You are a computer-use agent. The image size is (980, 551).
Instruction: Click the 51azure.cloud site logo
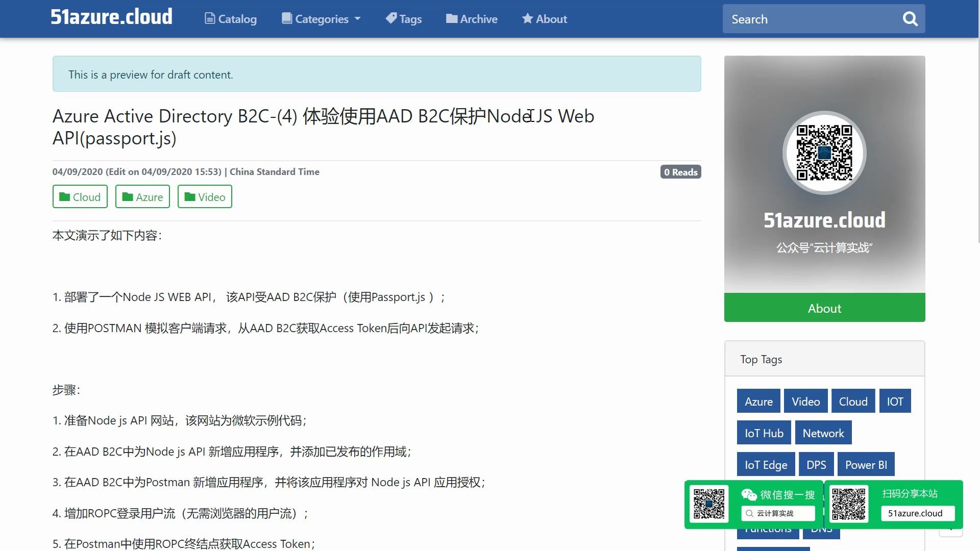point(111,17)
